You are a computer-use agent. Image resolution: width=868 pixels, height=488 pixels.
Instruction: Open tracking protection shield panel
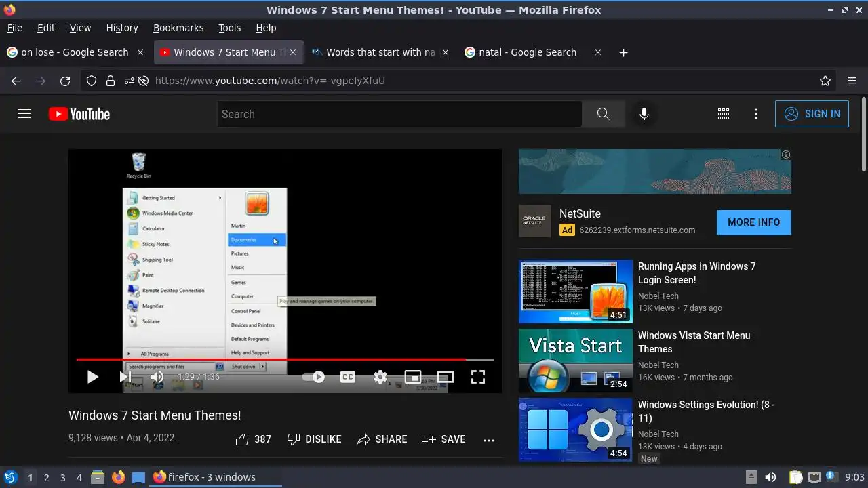pyautogui.click(x=92, y=81)
